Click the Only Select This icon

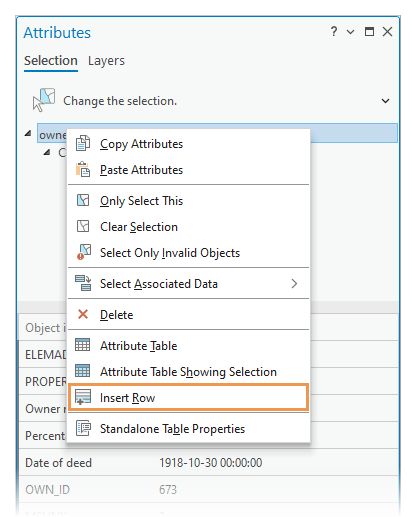pos(83,200)
